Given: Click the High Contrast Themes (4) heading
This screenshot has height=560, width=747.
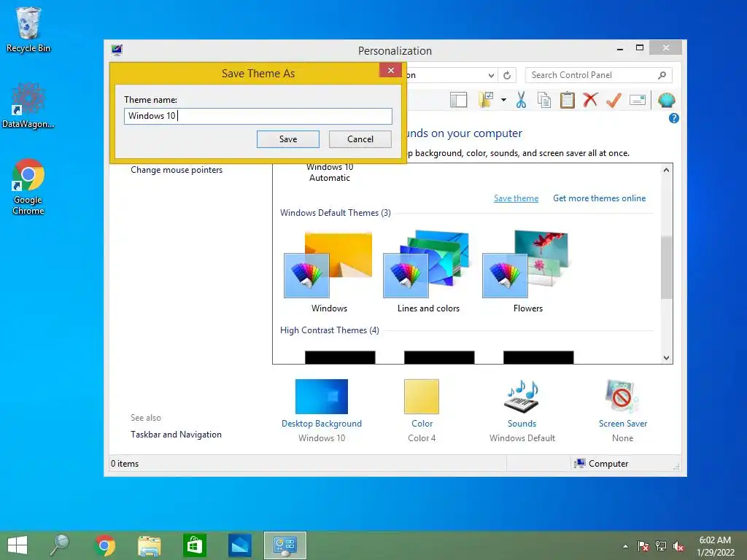Looking at the screenshot, I should pyautogui.click(x=329, y=330).
